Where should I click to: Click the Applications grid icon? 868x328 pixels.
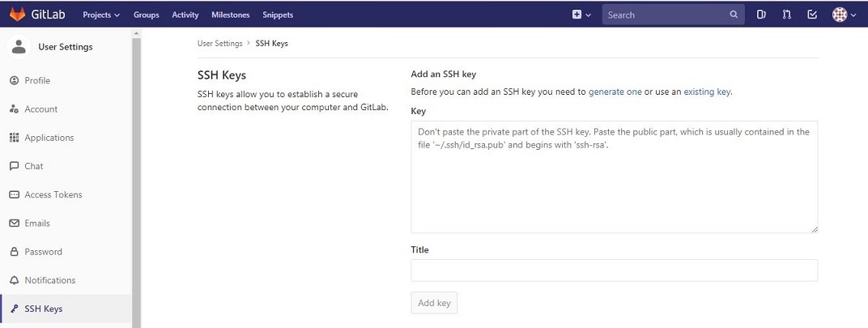14,138
